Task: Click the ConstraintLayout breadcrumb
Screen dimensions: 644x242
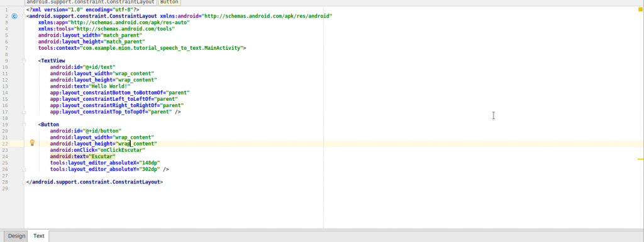Action: point(91,2)
